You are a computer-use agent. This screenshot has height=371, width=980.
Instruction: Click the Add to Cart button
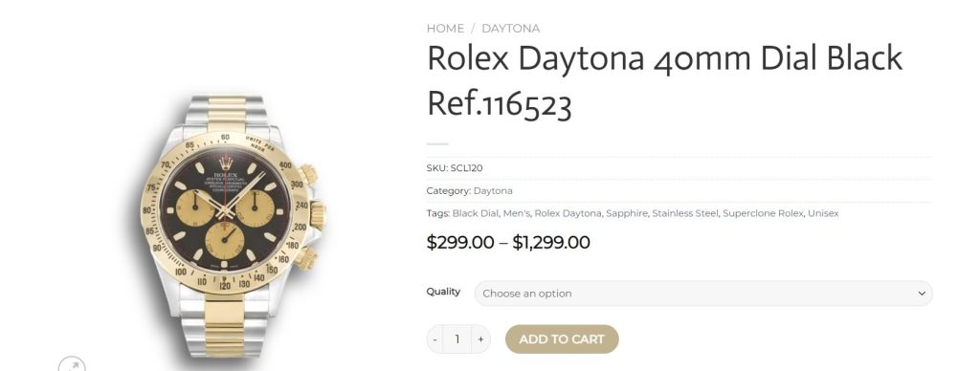(562, 339)
